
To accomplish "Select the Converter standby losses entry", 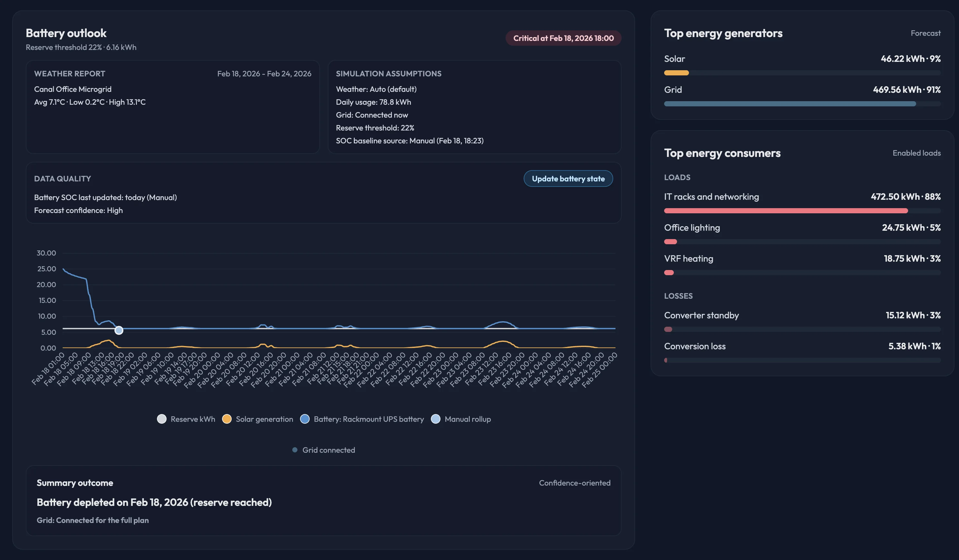I will coord(701,315).
